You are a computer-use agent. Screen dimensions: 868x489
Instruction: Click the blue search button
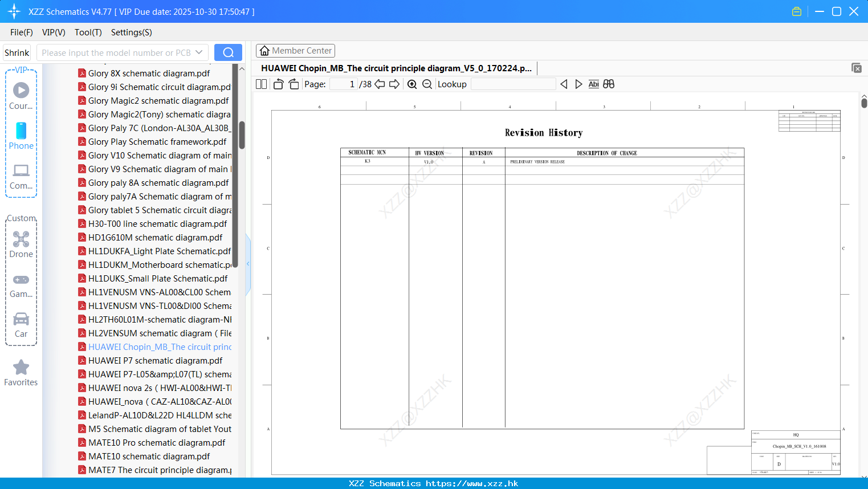[228, 52]
